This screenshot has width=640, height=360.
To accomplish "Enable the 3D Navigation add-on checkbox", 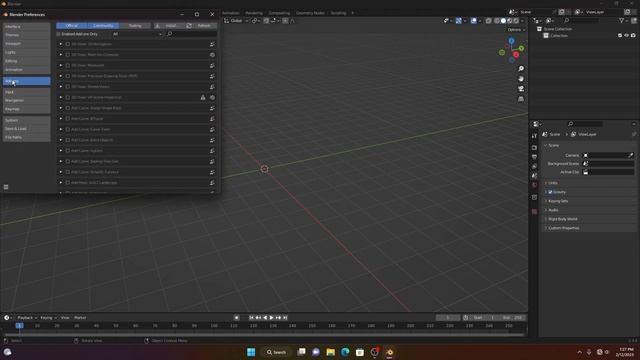I will point(68,44).
